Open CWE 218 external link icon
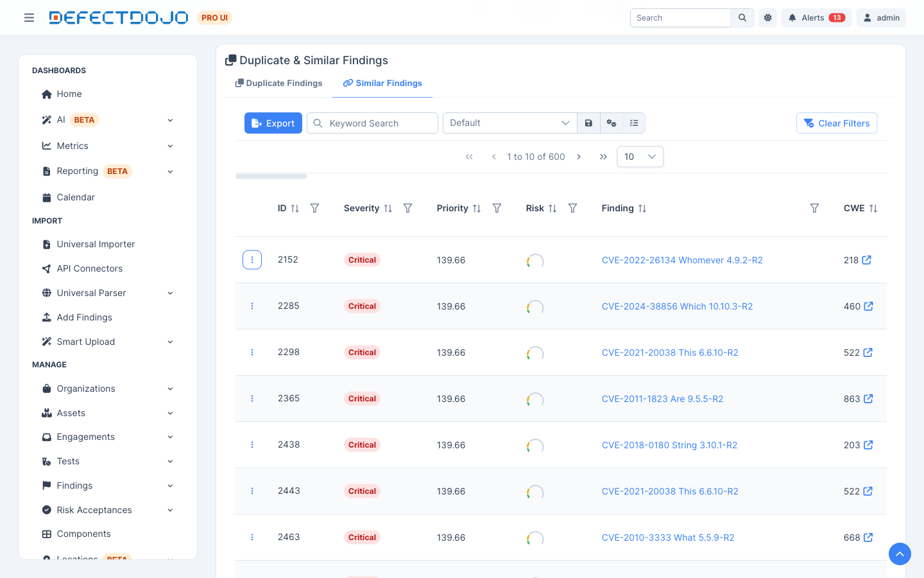Image resolution: width=924 pixels, height=578 pixels. pyautogui.click(x=867, y=260)
